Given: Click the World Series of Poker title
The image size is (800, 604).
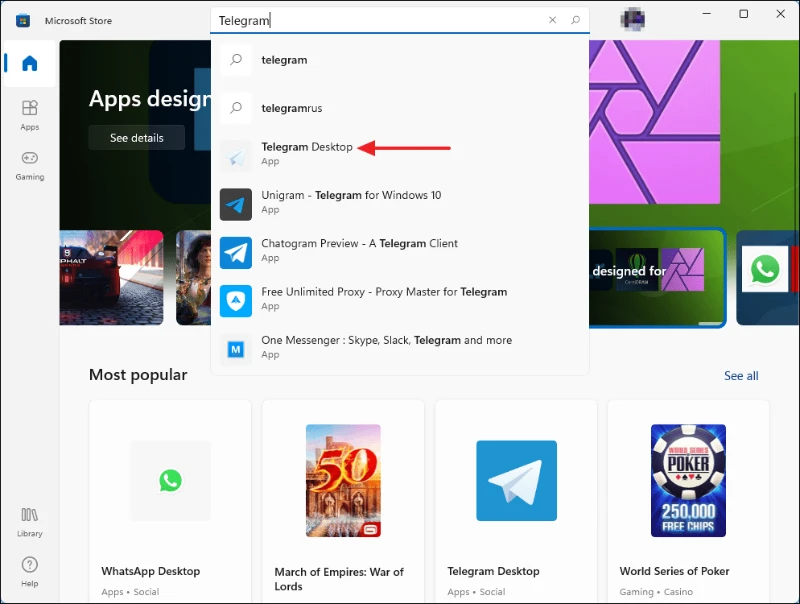Looking at the screenshot, I should click(674, 571).
